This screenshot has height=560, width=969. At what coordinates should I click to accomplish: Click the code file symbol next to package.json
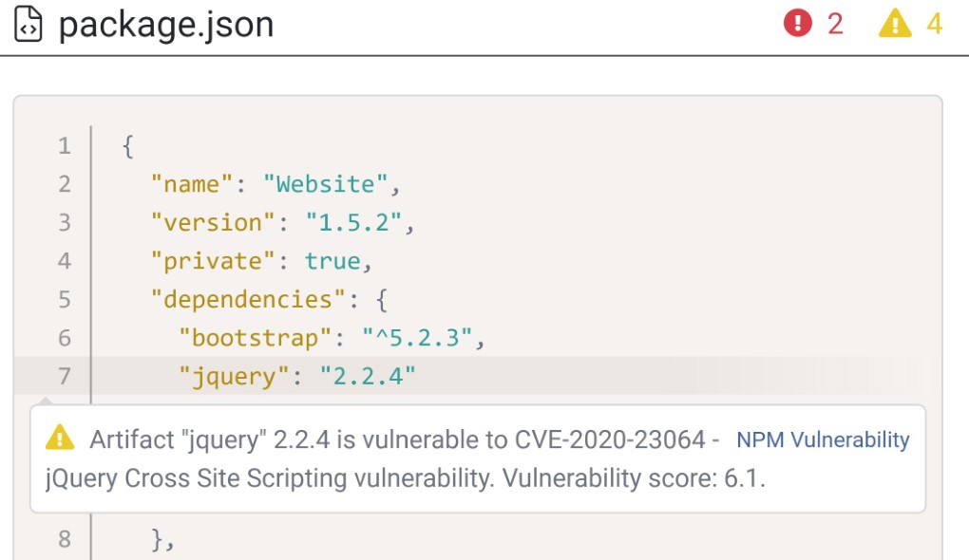point(29,25)
